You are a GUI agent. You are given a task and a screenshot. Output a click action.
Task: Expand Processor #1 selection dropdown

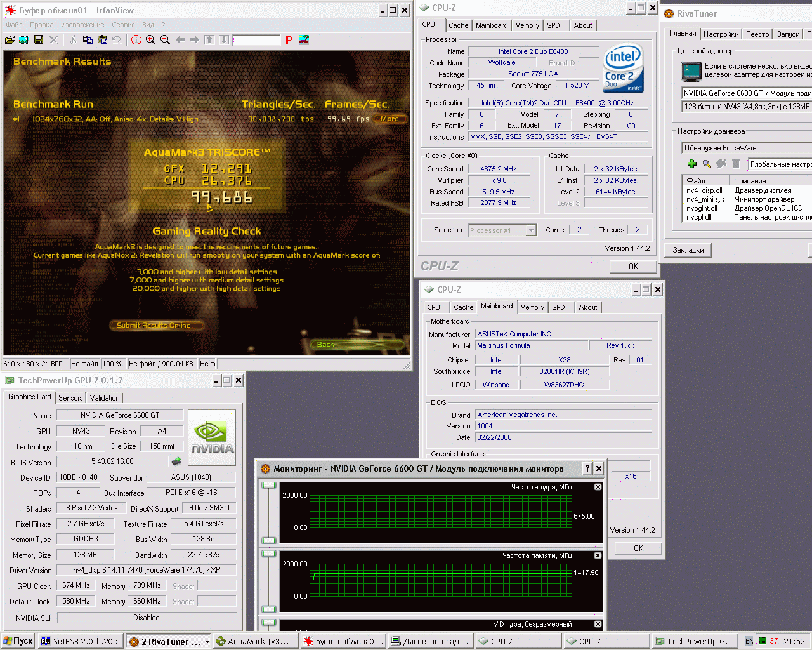[531, 230]
